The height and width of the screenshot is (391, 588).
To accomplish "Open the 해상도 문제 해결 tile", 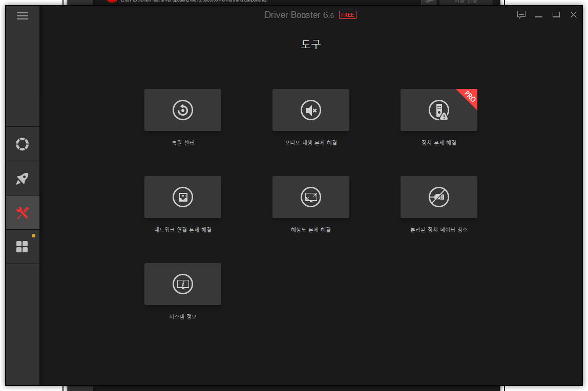I will coord(311,197).
